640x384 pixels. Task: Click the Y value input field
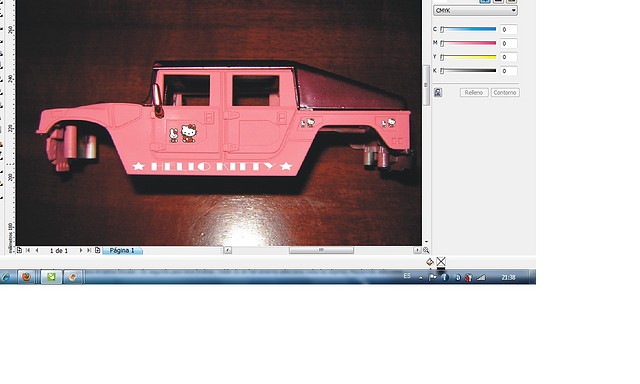(x=508, y=57)
